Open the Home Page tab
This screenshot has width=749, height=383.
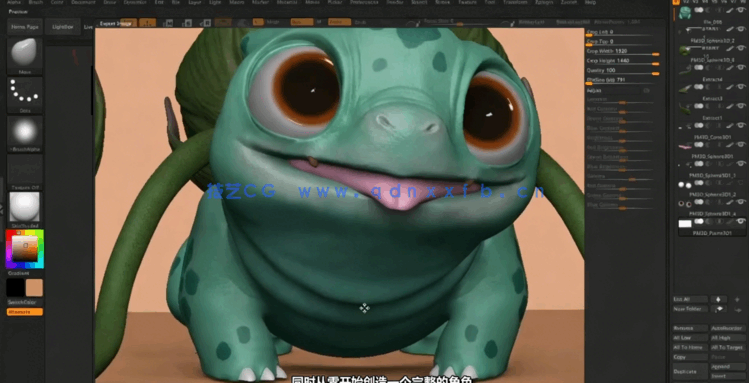25,27
